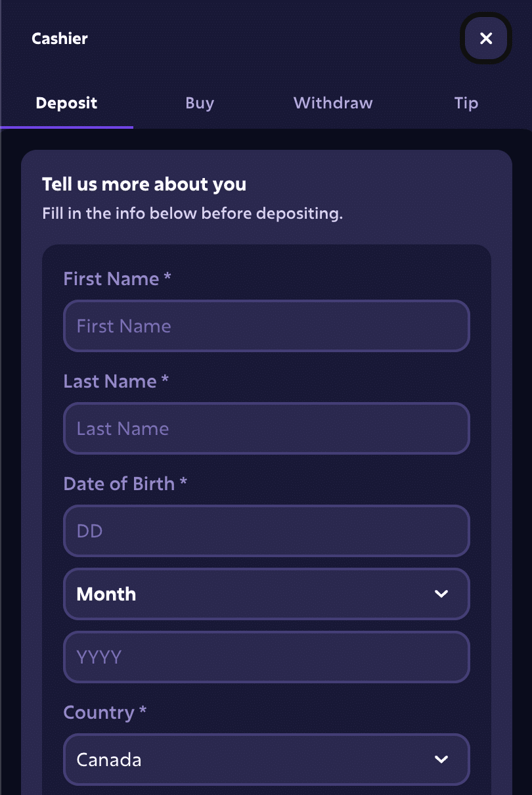Screen dimensions: 532x795
Task: Click the Country label above the selector
Action: pyautogui.click(x=104, y=712)
